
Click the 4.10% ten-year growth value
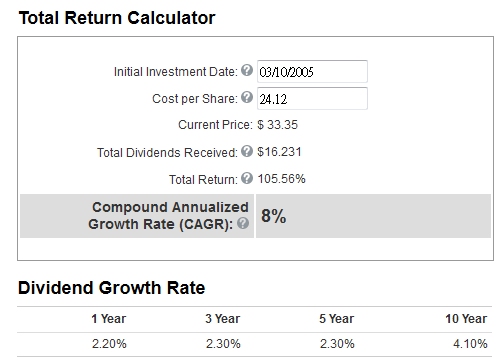(470, 344)
